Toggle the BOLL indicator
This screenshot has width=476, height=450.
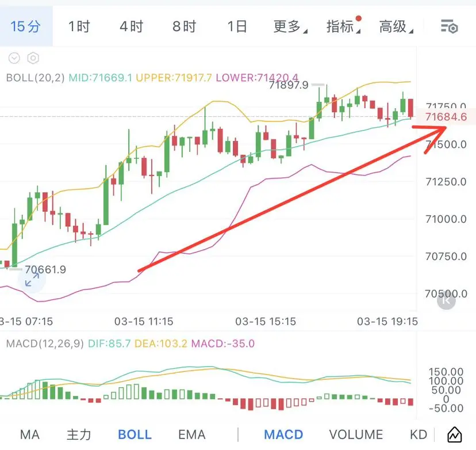point(135,434)
